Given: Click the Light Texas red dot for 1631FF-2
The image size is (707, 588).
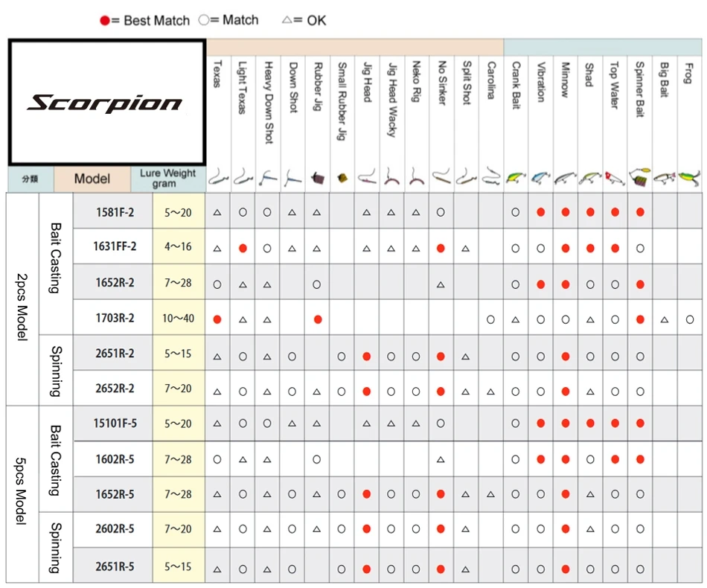Looking at the screenshot, I should tap(243, 248).
